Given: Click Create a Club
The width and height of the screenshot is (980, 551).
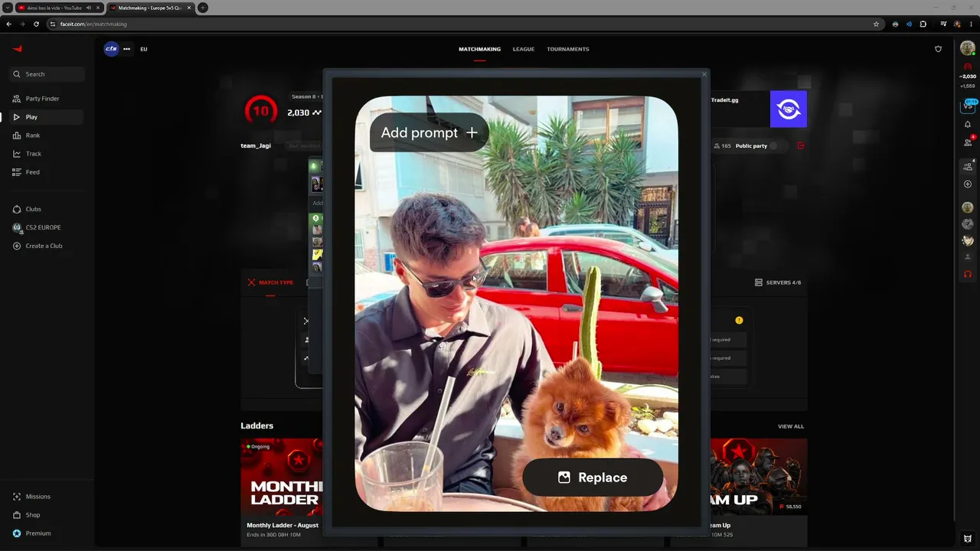Looking at the screenshot, I should click(42, 246).
